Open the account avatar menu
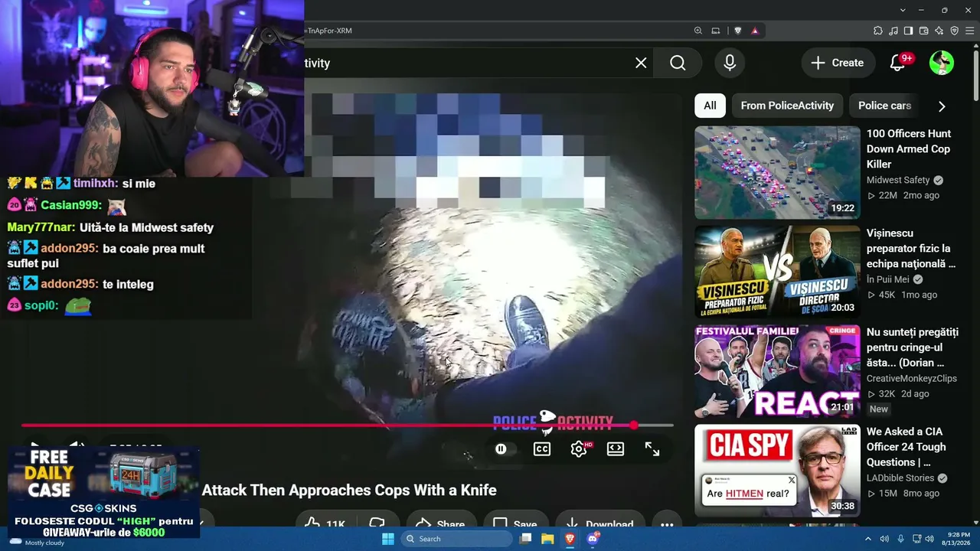Image resolution: width=980 pixels, height=551 pixels. point(942,63)
